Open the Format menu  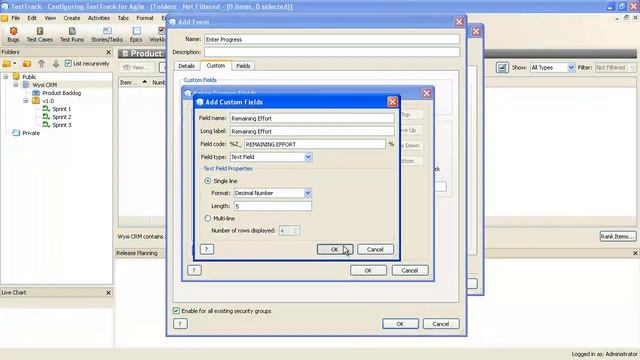coord(145,18)
